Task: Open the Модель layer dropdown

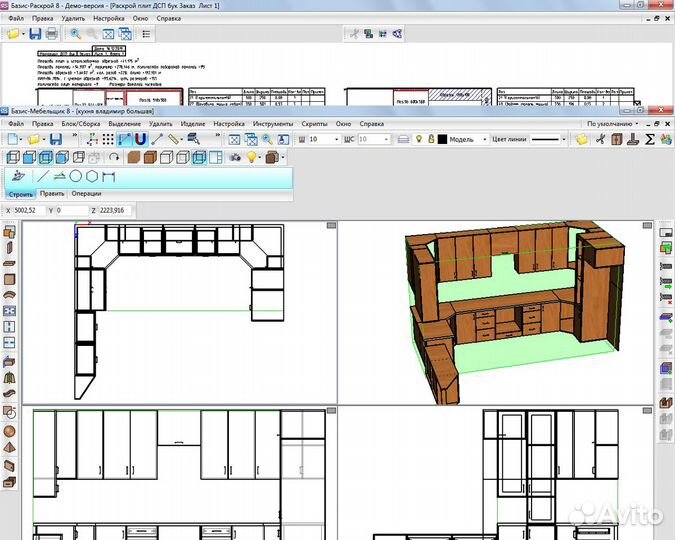Action: [x=468, y=139]
